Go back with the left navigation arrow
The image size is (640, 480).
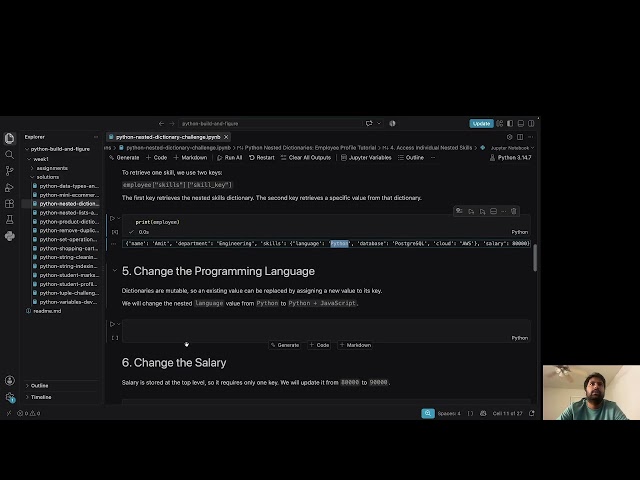(161, 124)
